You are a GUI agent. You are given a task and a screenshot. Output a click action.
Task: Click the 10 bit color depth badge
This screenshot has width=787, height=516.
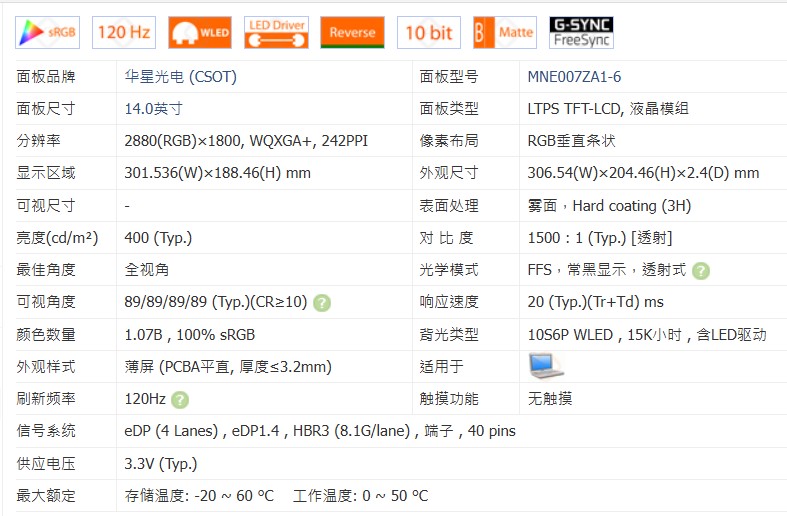click(428, 32)
